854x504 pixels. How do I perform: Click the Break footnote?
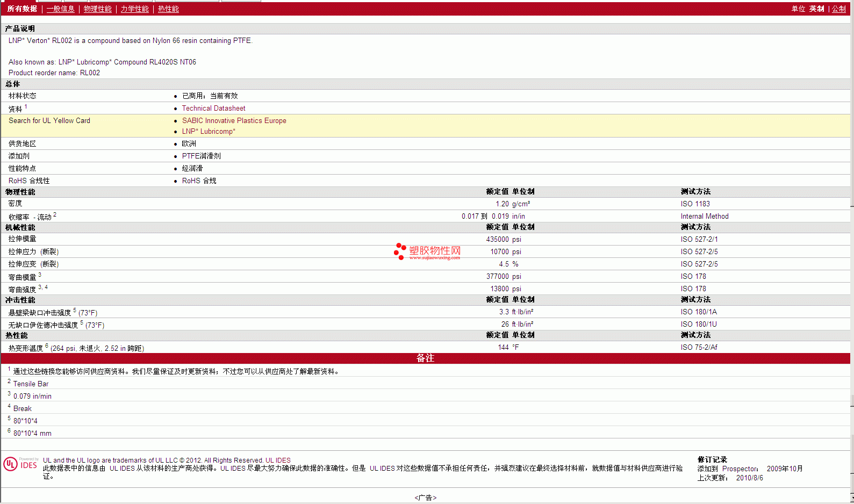point(22,409)
